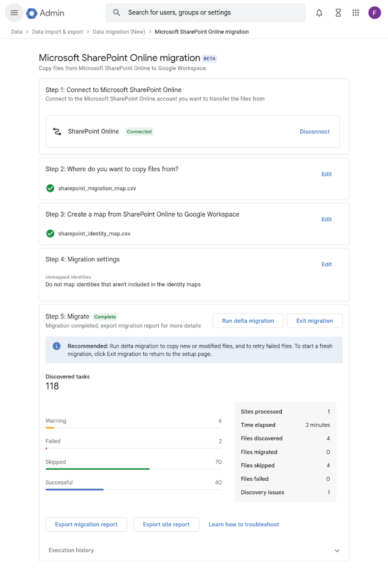The image size is (388, 588).
Task: Click the Google Admin logo
Action: tap(45, 13)
